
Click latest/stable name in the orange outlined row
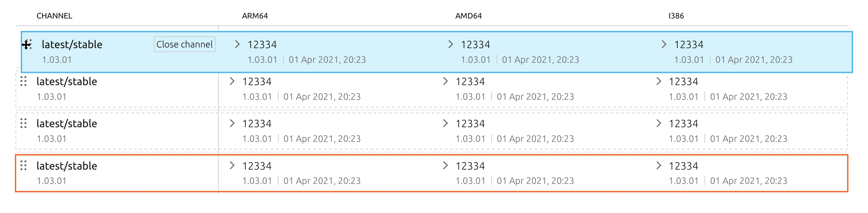click(x=67, y=166)
